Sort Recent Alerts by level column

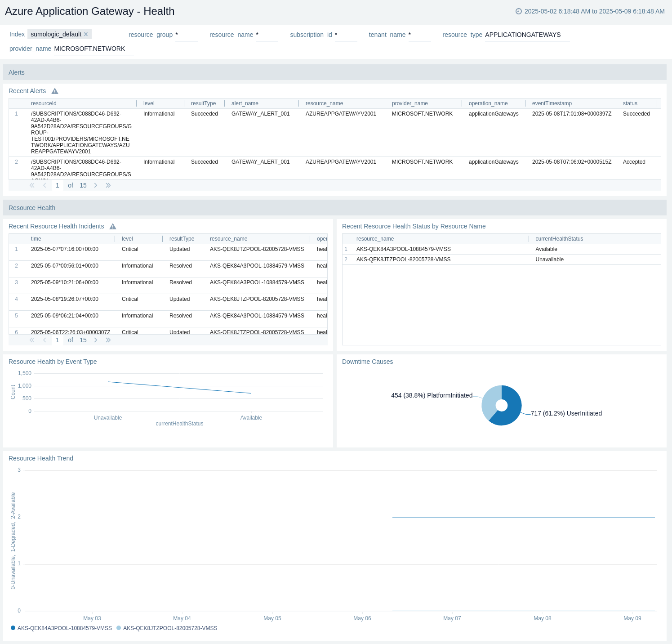pos(149,103)
